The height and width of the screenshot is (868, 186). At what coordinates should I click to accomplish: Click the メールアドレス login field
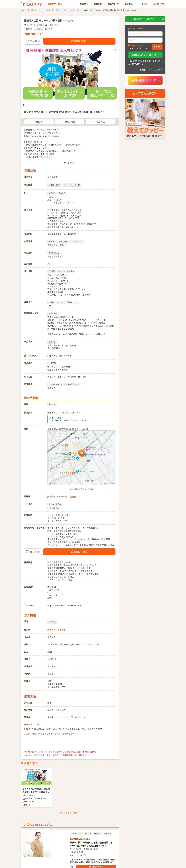coord(145,34)
